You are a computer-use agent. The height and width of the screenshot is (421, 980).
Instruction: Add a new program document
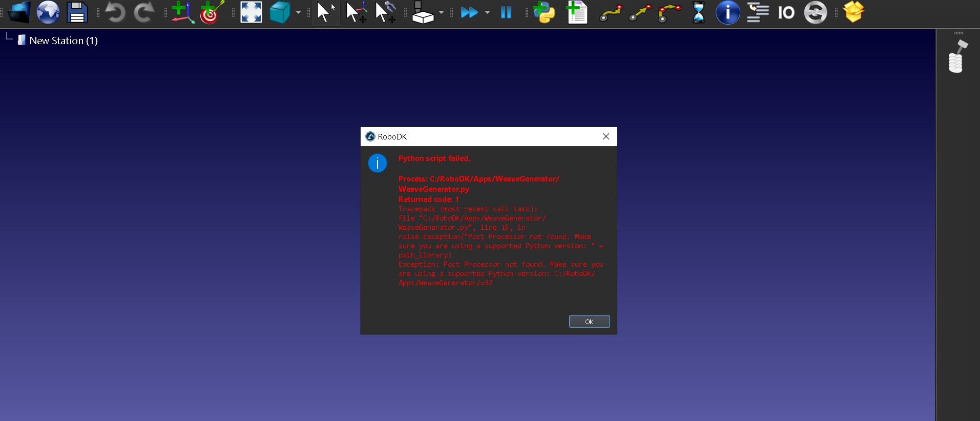click(577, 12)
